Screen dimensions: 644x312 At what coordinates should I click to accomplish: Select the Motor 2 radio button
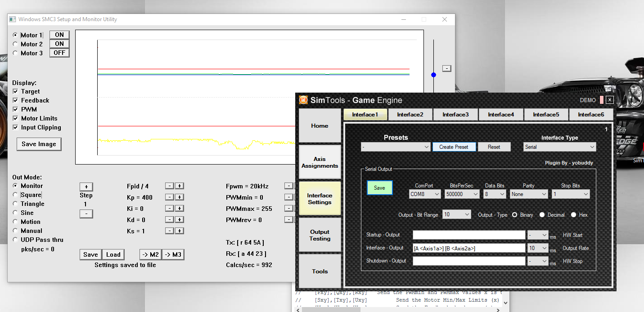pos(15,44)
